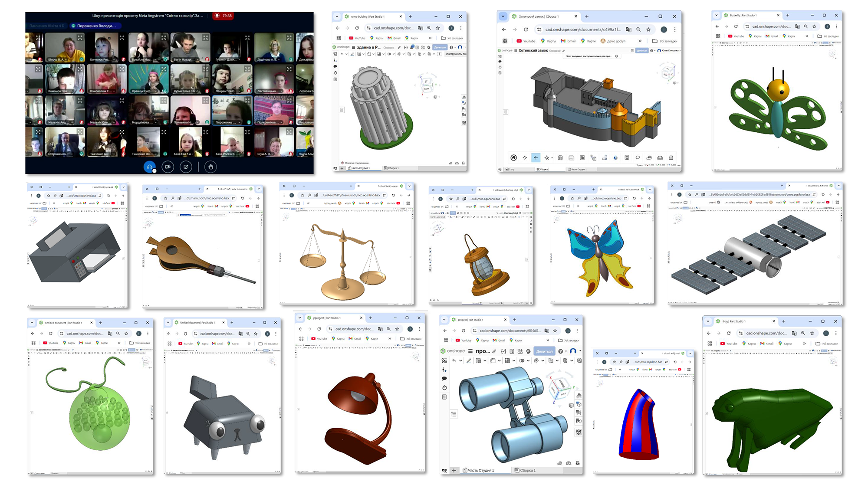Viewport: 868px width, 488px height.
Task: Open variable table icon in binoculars right panel
Action: 579,421
